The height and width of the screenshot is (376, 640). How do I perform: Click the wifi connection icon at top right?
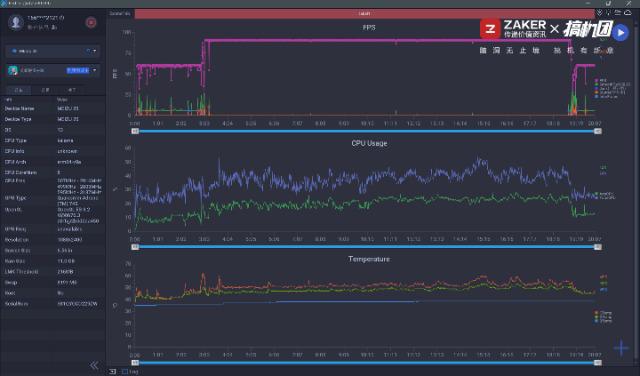tap(599, 13)
